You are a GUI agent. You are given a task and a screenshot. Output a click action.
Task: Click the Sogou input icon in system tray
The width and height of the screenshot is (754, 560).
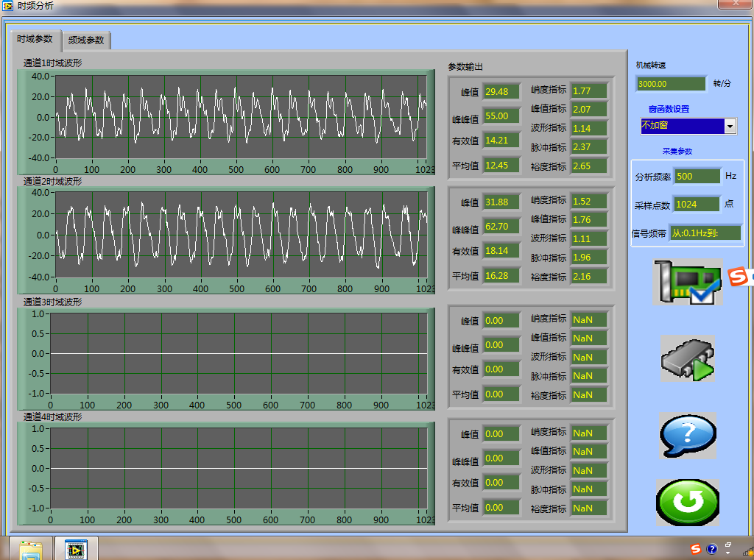696,549
